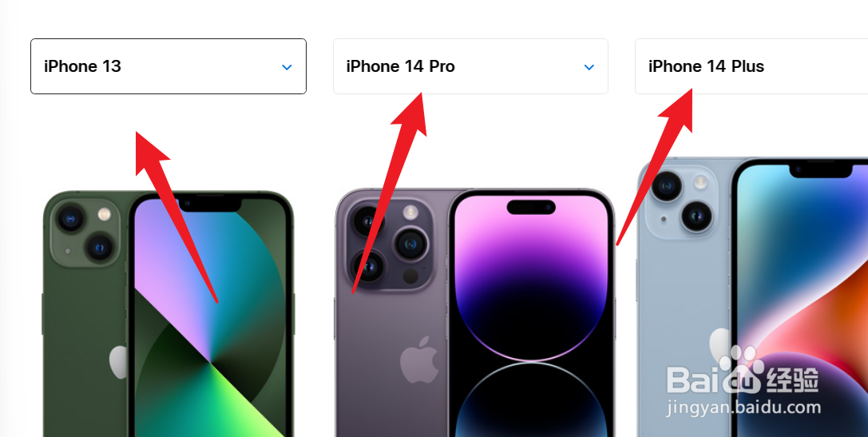
Task: Select the blue iPhone 14 Plus screen image
Action: point(800,299)
